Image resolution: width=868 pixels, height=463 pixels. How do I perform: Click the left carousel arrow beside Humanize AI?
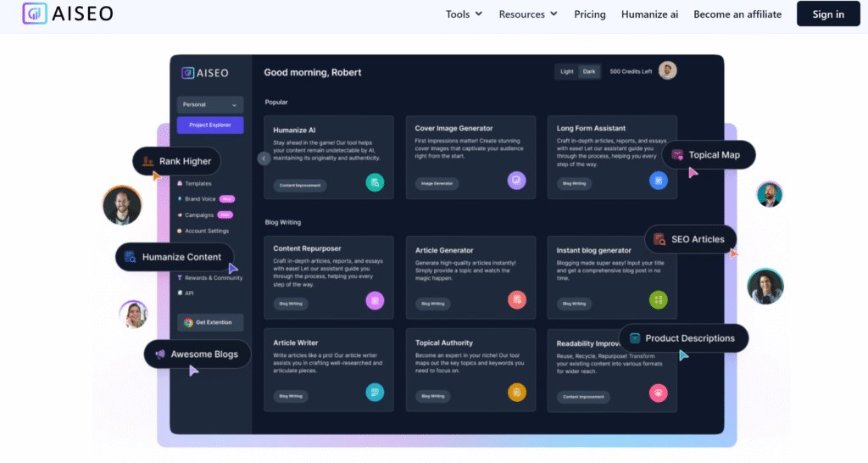[264, 158]
